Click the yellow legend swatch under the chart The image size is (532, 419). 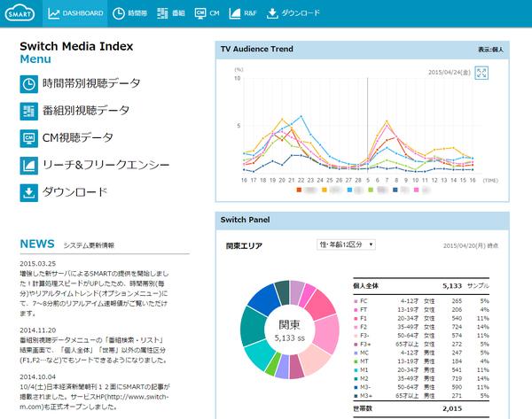(324, 190)
